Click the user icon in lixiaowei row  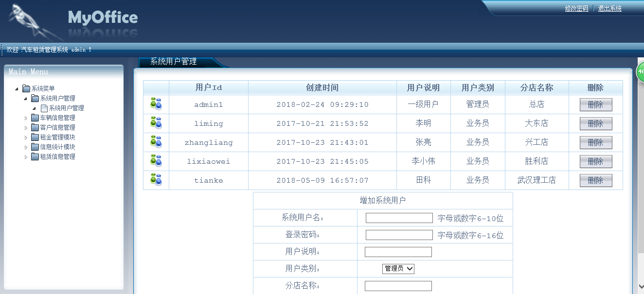click(156, 160)
